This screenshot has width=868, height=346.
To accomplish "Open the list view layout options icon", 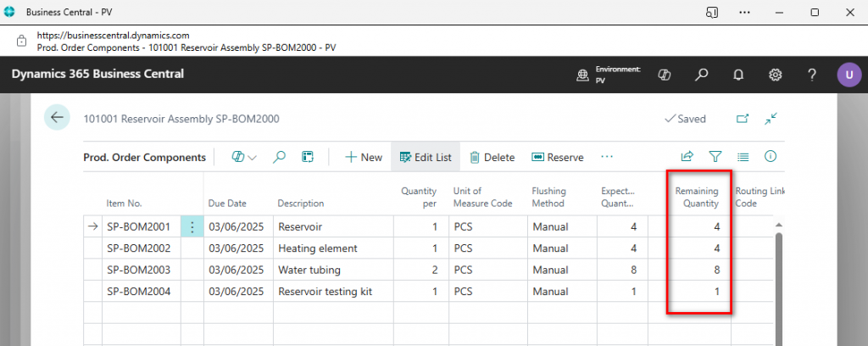I will coord(743,157).
